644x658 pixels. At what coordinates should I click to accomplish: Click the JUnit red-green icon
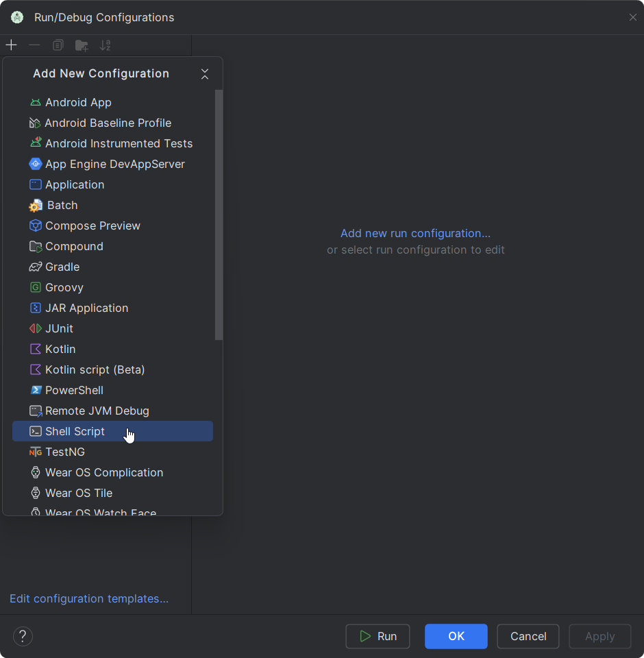pos(36,328)
